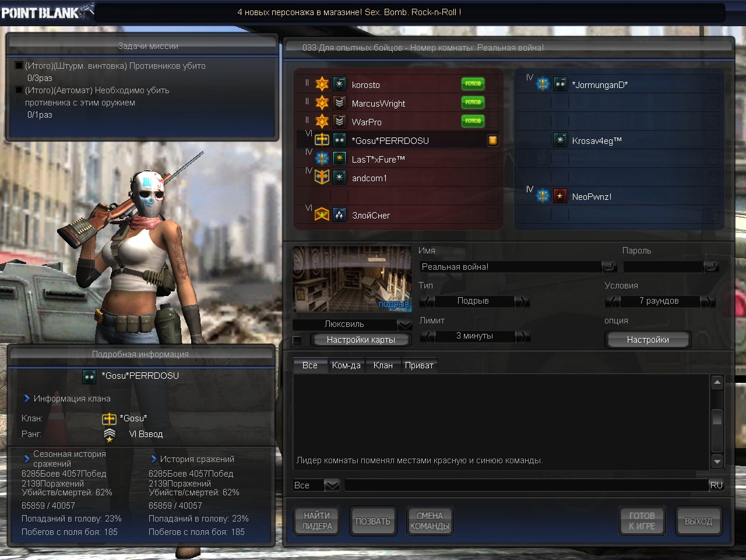Click LasT*xFure's rank badge icon

[340, 159]
